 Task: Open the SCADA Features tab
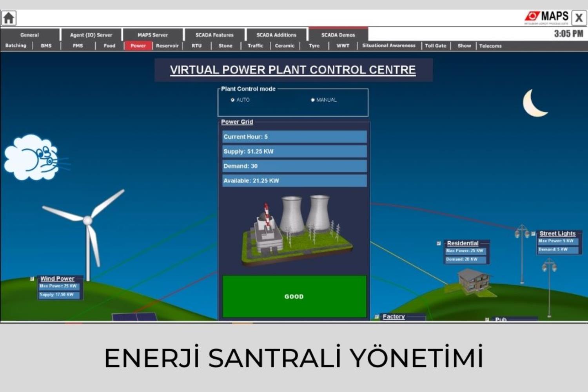214,35
